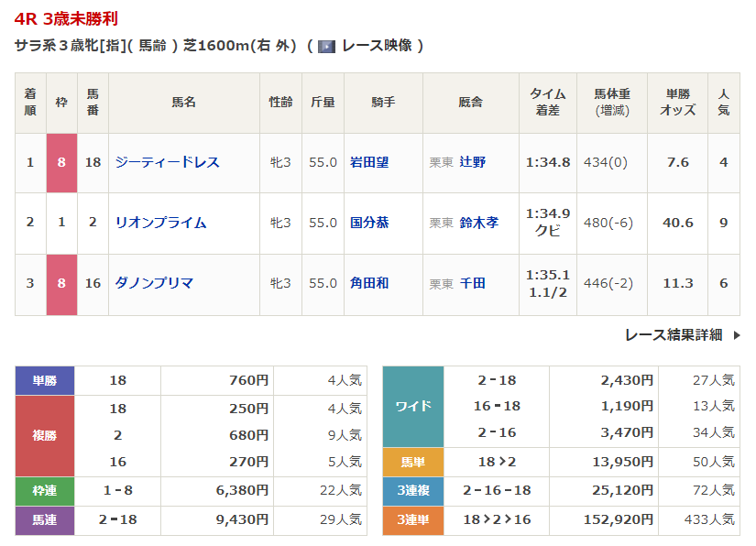The height and width of the screenshot is (546, 756).
Task: Click the 馬名 column header
Action: point(183,103)
